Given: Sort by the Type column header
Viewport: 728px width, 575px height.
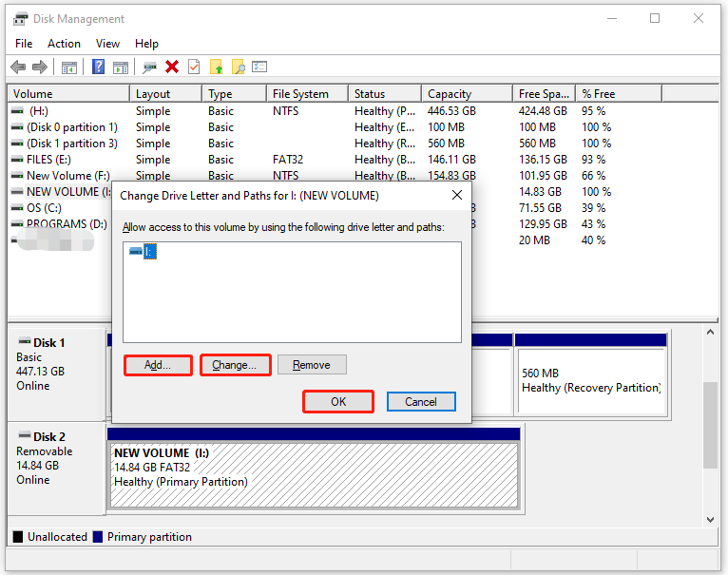Looking at the screenshot, I should pos(235,94).
